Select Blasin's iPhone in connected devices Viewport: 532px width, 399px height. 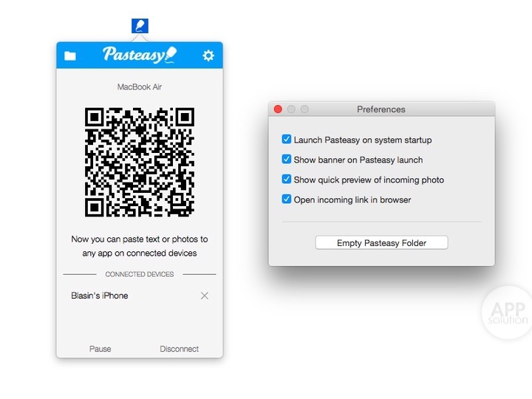tap(100, 296)
